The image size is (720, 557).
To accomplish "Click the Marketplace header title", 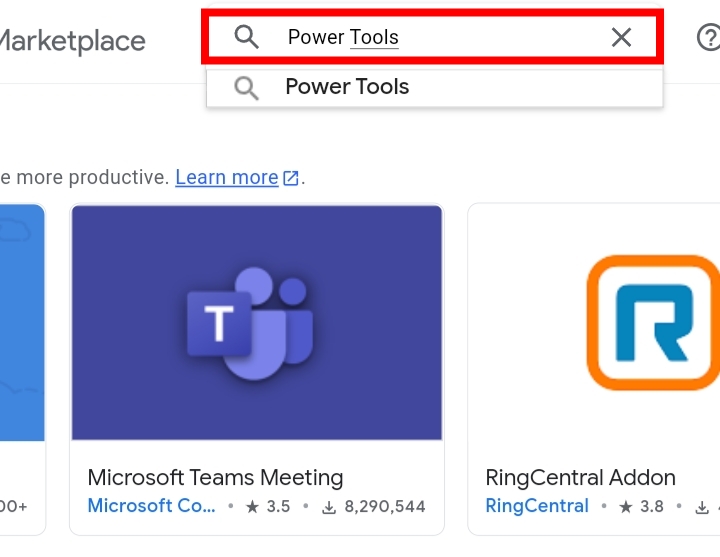I will (72, 41).
